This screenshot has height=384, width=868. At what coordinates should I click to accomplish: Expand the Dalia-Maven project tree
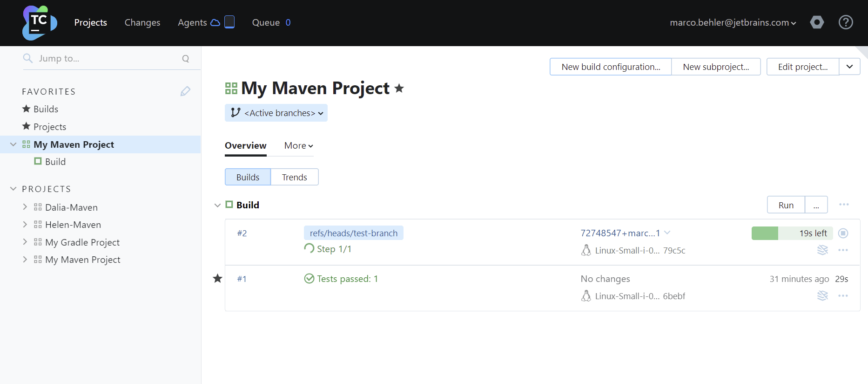pyautogui.click(x=25, y=207)
